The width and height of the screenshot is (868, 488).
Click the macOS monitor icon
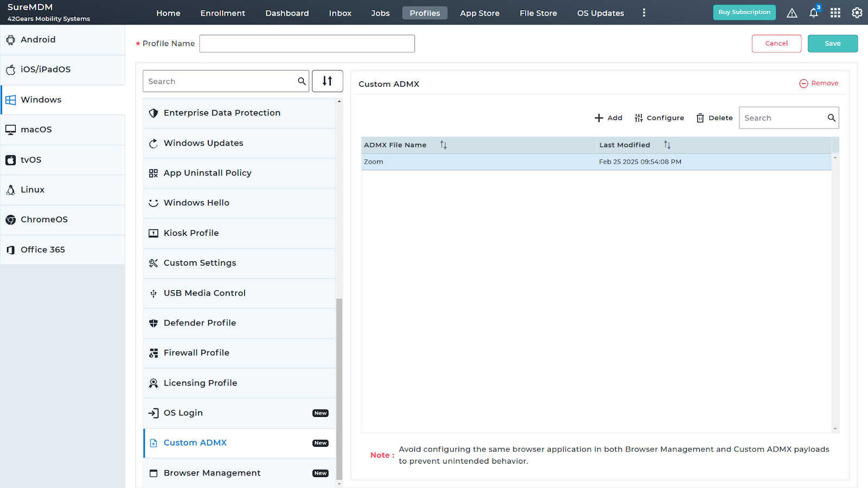(10, 130)
